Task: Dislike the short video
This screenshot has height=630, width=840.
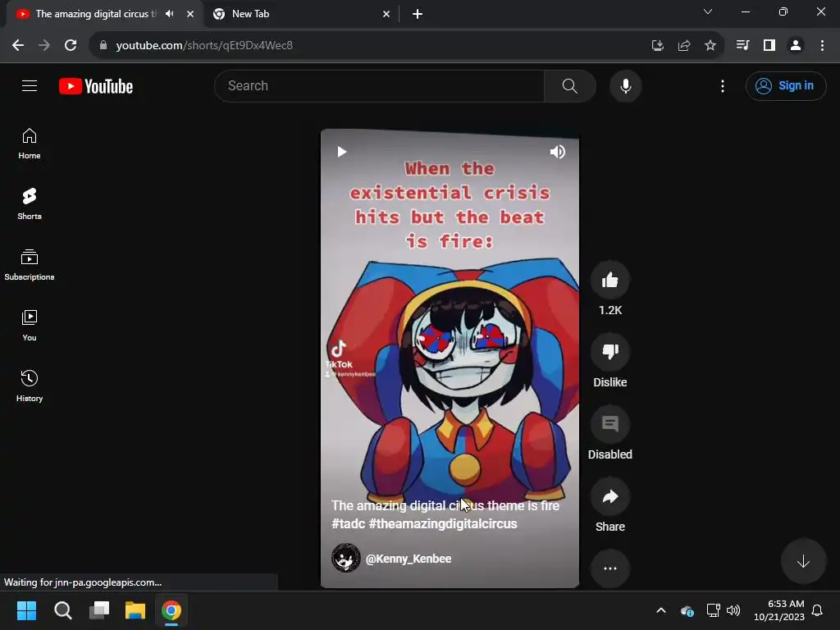Action: coord(609,352)
